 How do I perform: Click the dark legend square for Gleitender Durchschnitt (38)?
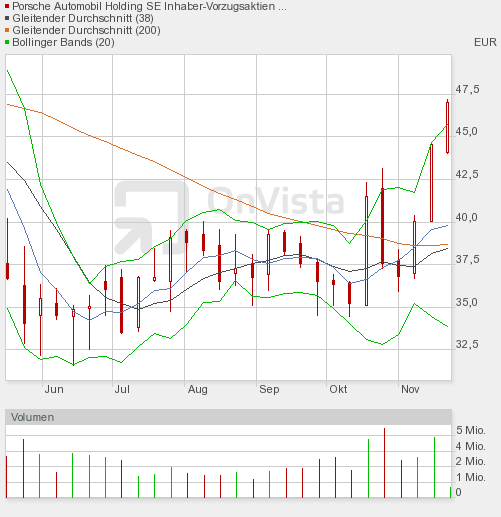[x=7, y=18]
